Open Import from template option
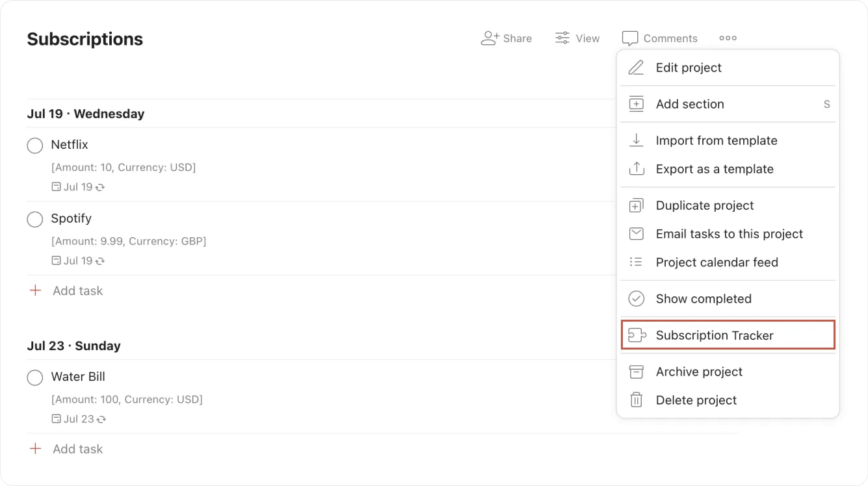Screen dimensions: 868x486 click(x=715, y=140)
